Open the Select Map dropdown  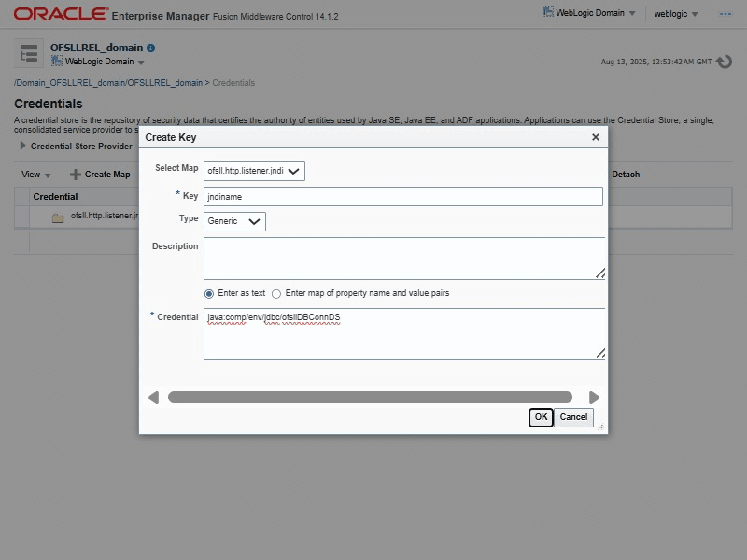(x=254, y=171)
